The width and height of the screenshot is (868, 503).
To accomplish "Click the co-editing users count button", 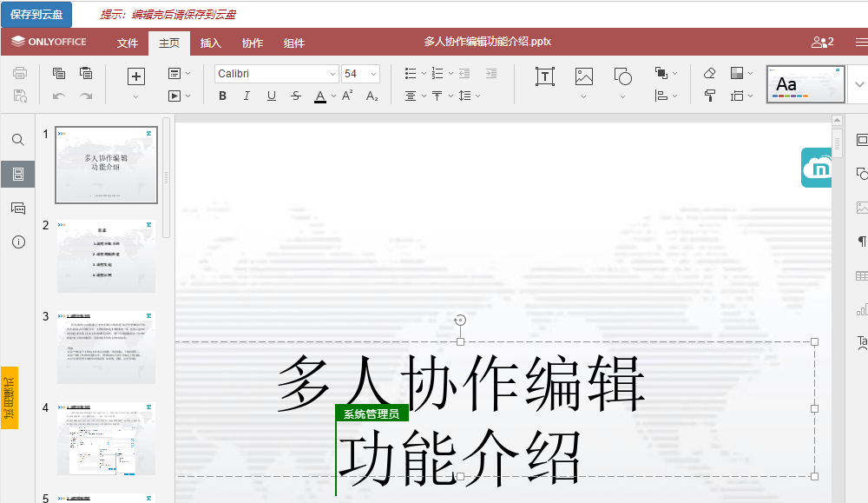I will [x=823, y=42].
